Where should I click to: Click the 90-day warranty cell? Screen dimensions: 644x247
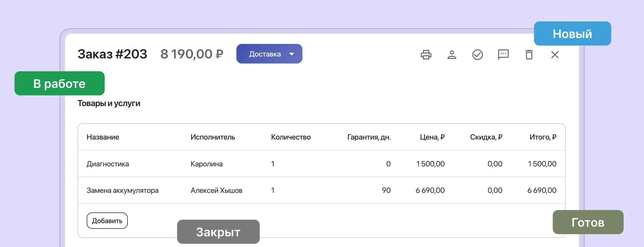pos(386,190)
